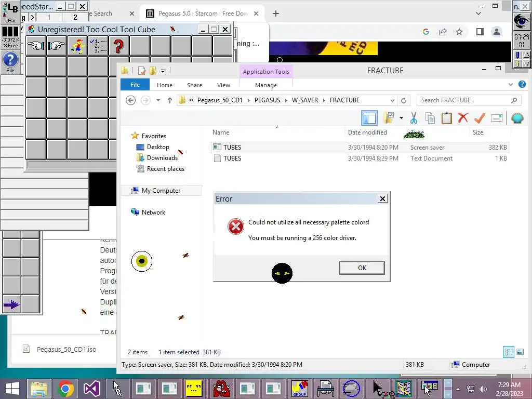This screenshot has height=399, width=532.
Task: Click the Copy pages icon in Explorer toolbar
Action: click(430, 118)
